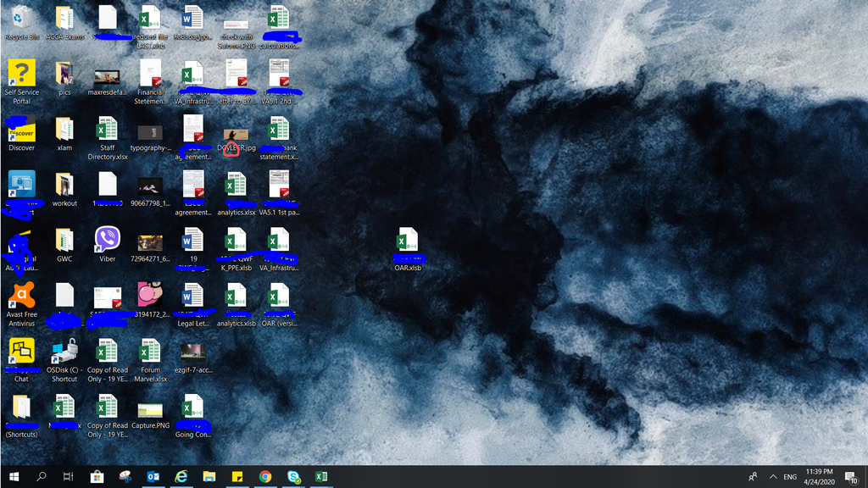Open the Financial Statemen... PDF file
The width and height of the screenshot is (868, 488).
[x=150, y=82]
